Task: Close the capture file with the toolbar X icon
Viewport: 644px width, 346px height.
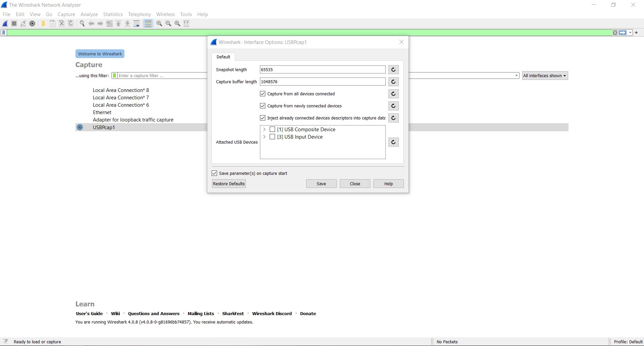Action: (62, 23)
